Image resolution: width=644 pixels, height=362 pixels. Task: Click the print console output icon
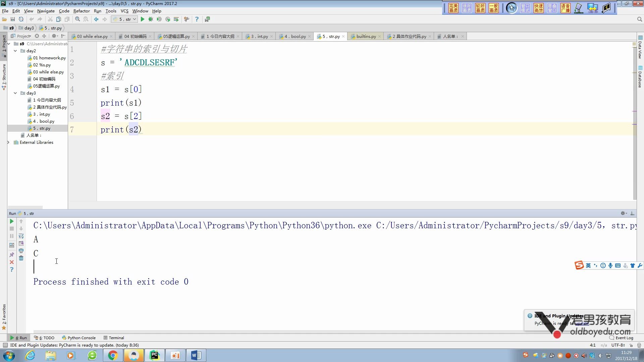click(x=21, y=251)
